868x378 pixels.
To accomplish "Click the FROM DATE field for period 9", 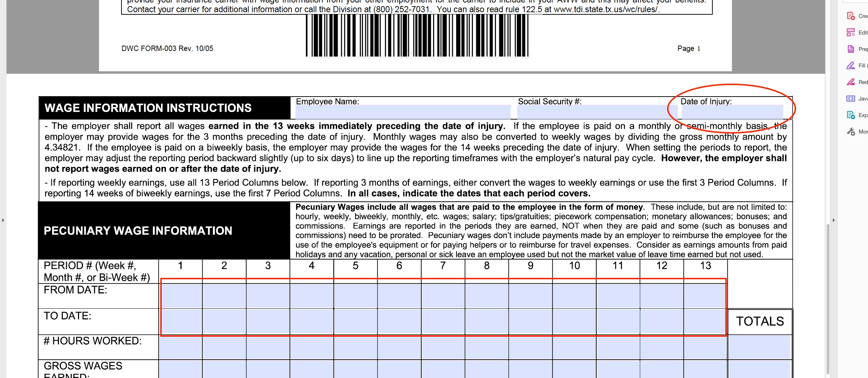I will coord(531,296).
